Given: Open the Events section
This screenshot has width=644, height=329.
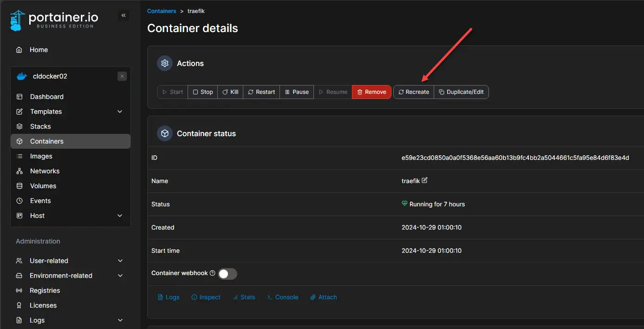Looking at the screenshot, I should point(70,201).
